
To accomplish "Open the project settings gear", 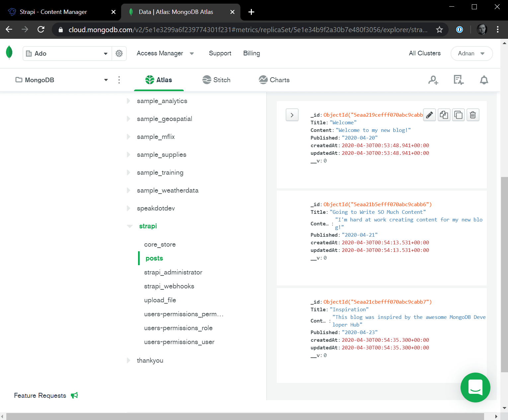I will coord(119,53).
